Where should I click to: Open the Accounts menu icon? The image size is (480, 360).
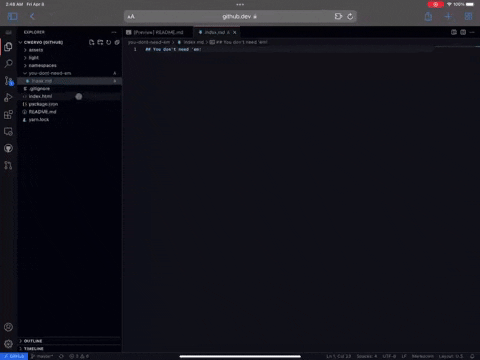point(9,327)
